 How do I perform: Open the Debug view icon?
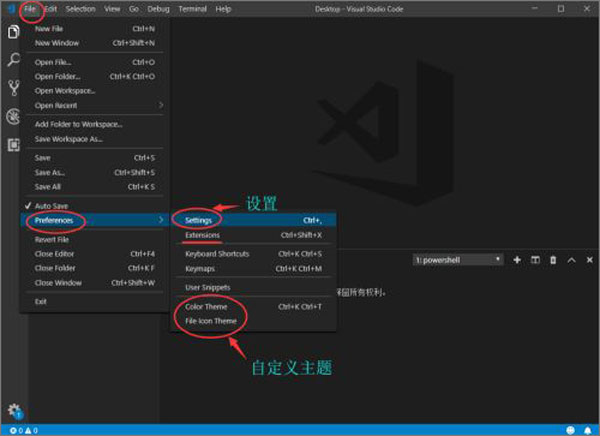click(x=13, y=116)
